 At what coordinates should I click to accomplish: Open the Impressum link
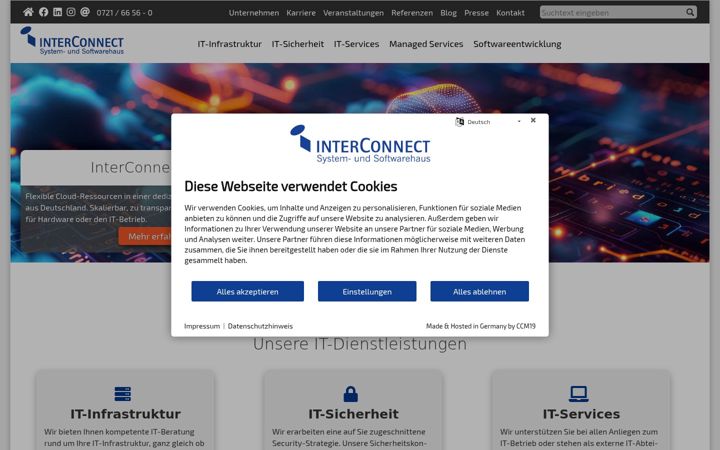(202, 326)
